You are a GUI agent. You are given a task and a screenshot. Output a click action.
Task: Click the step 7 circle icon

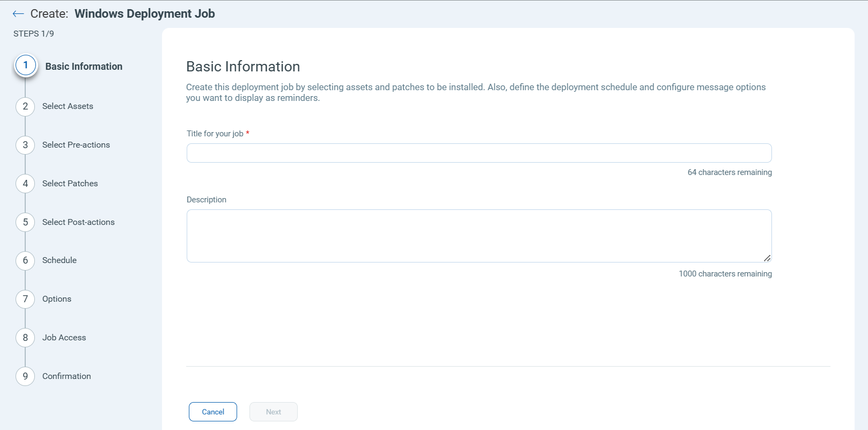coord(25,299)
